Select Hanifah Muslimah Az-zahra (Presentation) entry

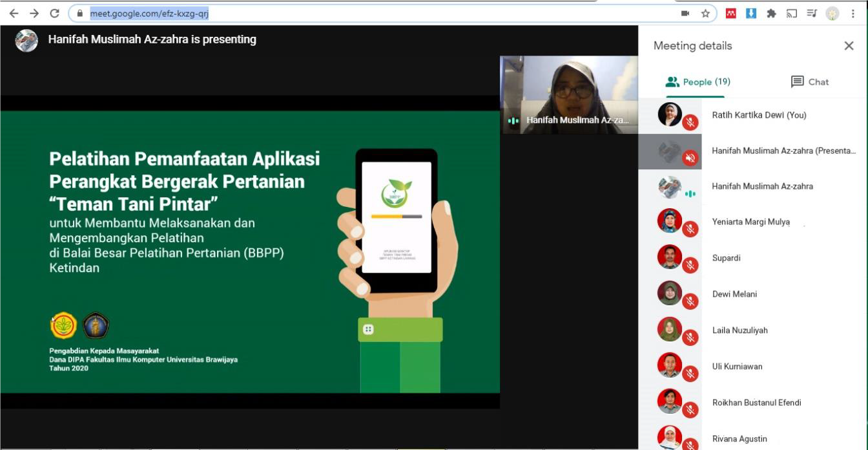pyautogui.click(x=752, y=151)
